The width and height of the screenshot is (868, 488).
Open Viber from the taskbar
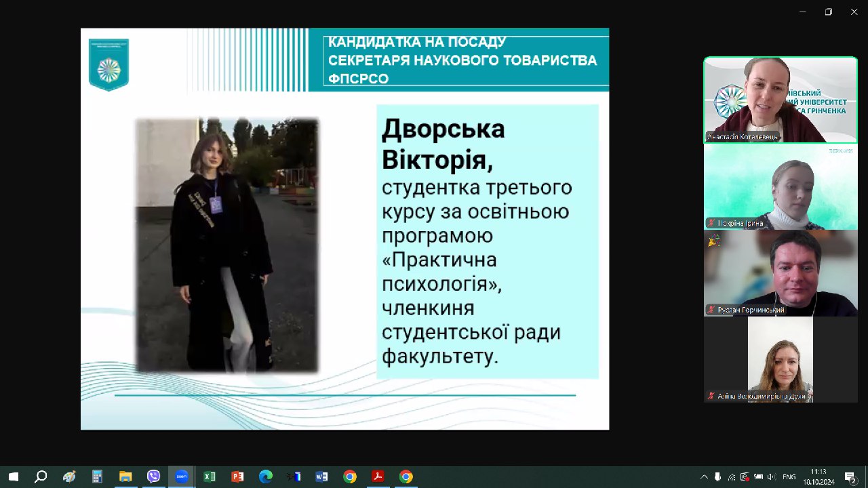coord(153,478)
